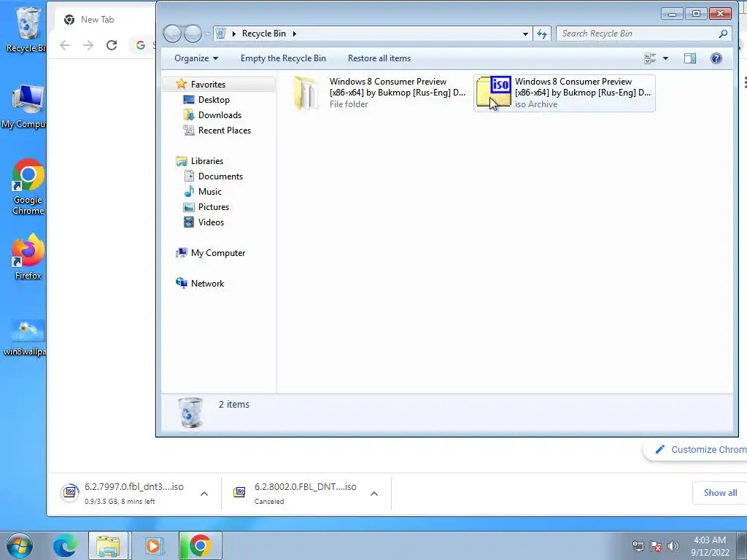Open Videos library
The height and width of the screenshot is (560, 747).
(211, 222)
